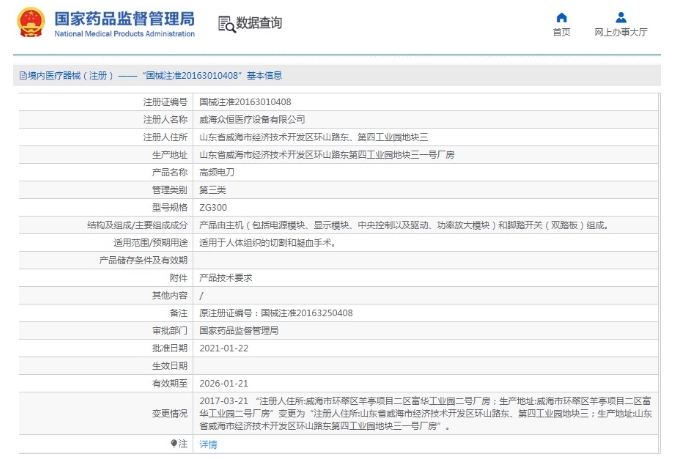
Task: Click the product name 高频电刀 value
Action: (217, 172)
